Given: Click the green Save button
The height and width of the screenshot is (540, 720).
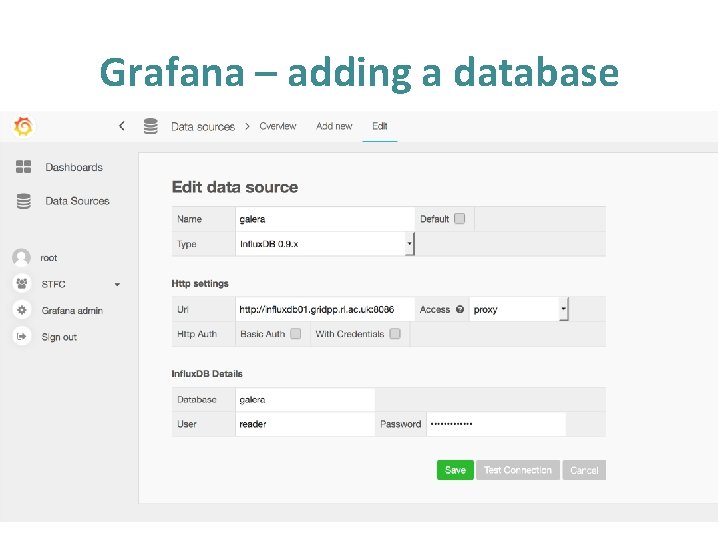Looking at the screenshot, I should point(455,470).
